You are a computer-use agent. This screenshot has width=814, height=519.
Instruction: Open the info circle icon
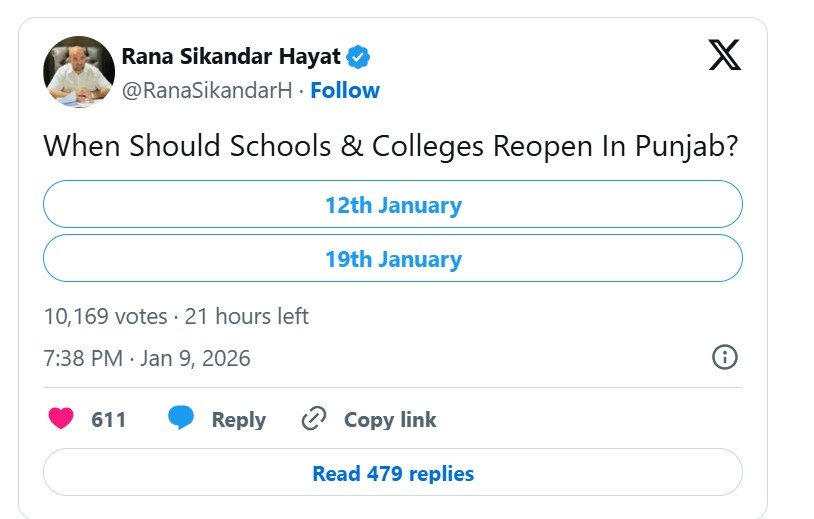724,357
